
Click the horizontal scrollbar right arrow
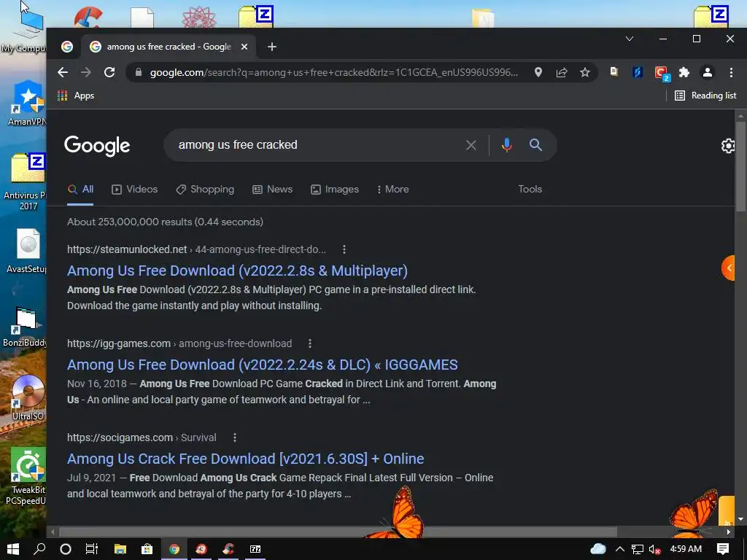(729, 532)
